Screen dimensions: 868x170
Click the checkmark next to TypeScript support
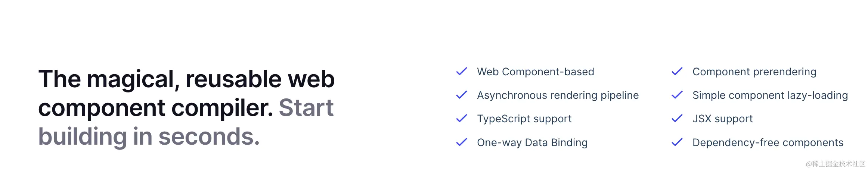(x=462, y=119)
